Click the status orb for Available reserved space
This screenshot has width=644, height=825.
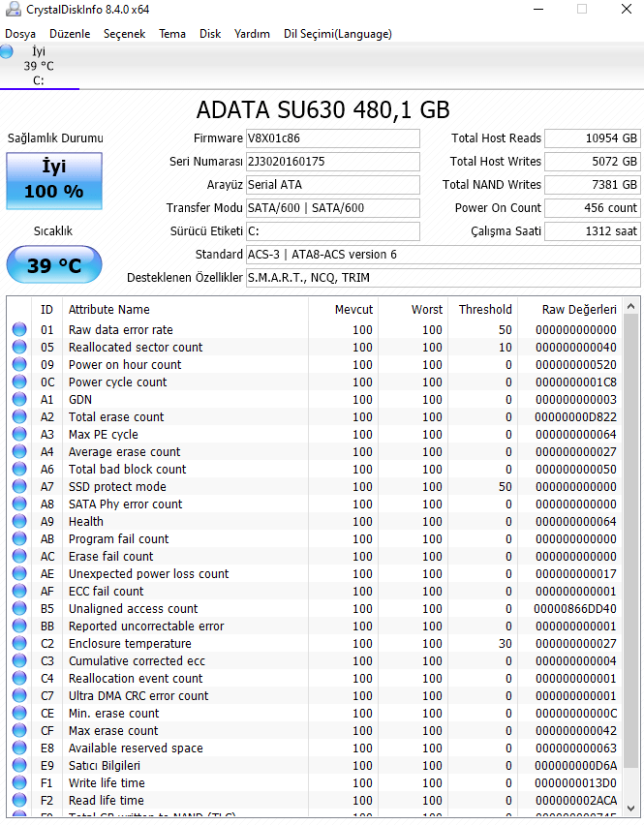pos(19,749)
